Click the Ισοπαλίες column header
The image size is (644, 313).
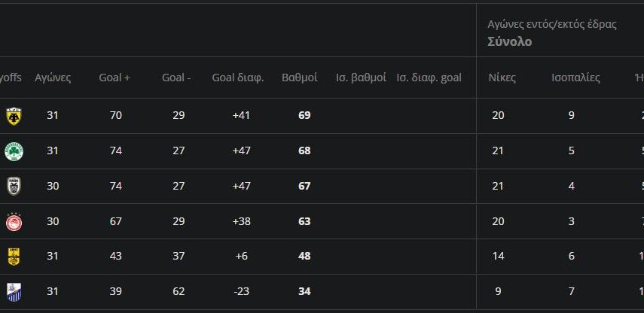click(576, 77)
